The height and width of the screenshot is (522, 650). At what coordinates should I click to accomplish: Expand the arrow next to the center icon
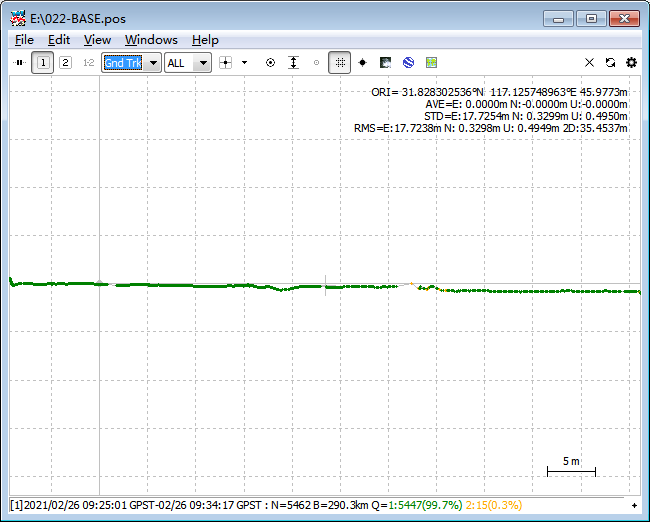pyautogui.click(x=244, y=63)
